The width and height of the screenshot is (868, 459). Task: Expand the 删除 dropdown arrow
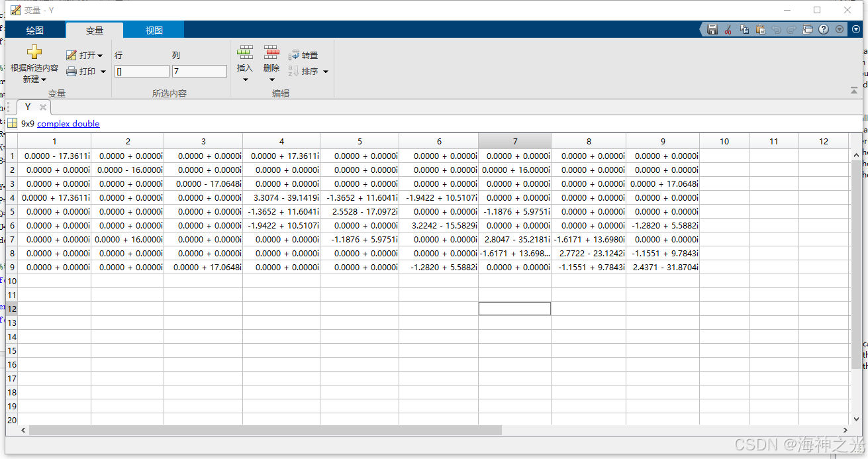coord(271,79)
